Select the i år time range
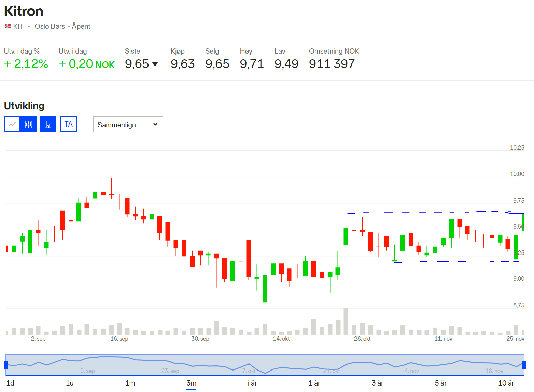Viewport: 534px width, 392px height. point(252,383)
